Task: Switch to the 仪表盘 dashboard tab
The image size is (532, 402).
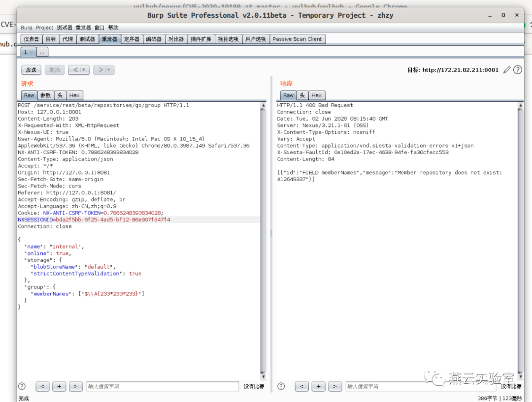Action: click(31, 39)
